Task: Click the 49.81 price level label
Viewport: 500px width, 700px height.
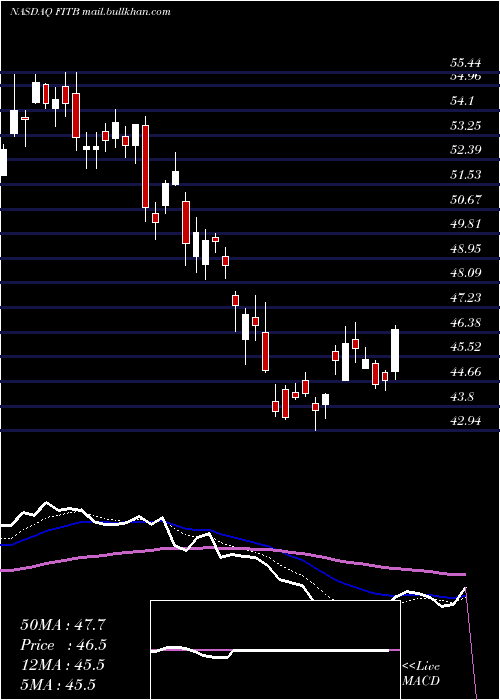Action: 466,224
